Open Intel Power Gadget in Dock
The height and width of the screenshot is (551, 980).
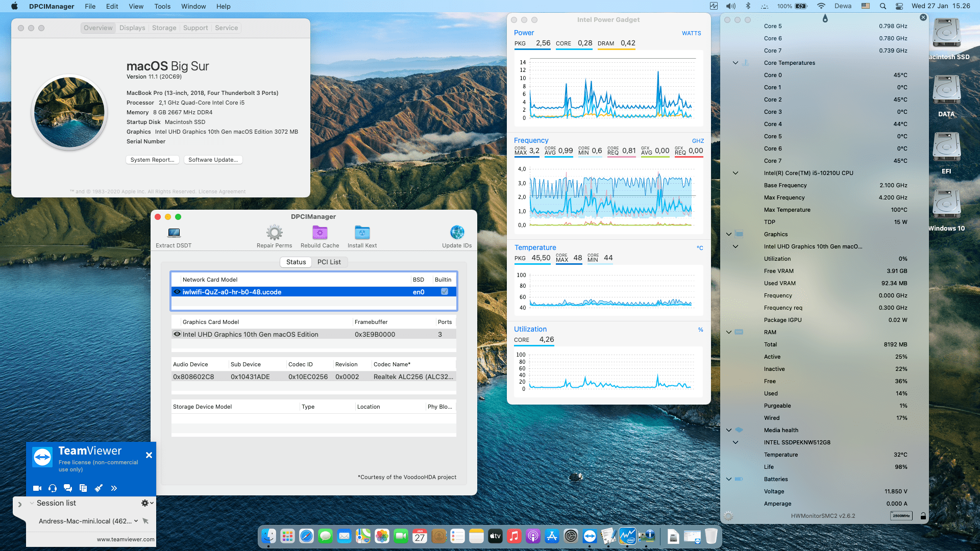click(627, 536)
